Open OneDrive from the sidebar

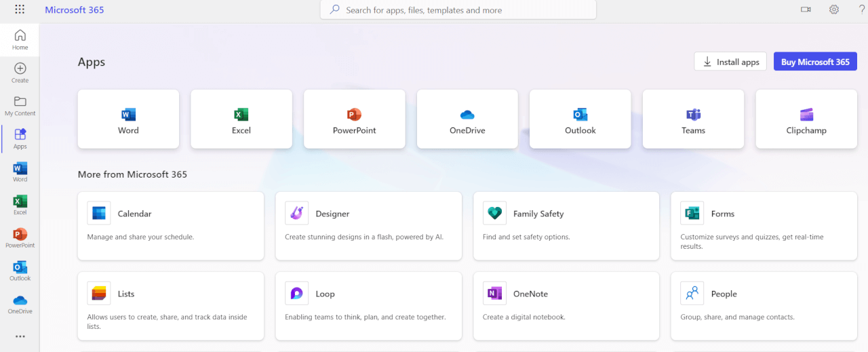click(x=20, y=304)
